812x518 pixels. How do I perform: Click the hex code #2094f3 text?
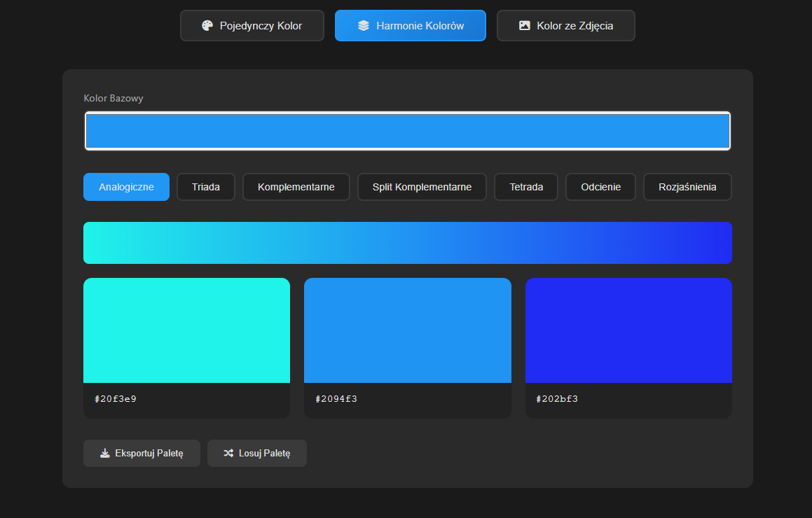(336, 399)
